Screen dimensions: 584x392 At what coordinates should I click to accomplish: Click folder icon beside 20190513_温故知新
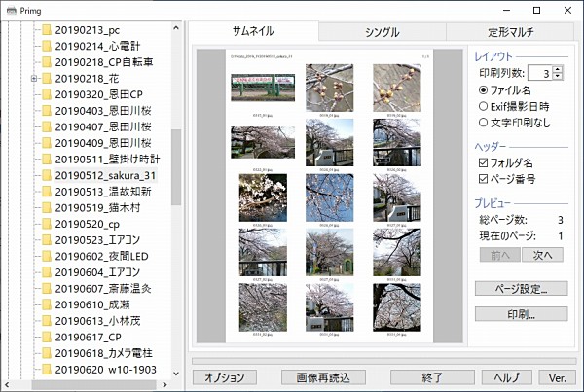tap(47, 192)
